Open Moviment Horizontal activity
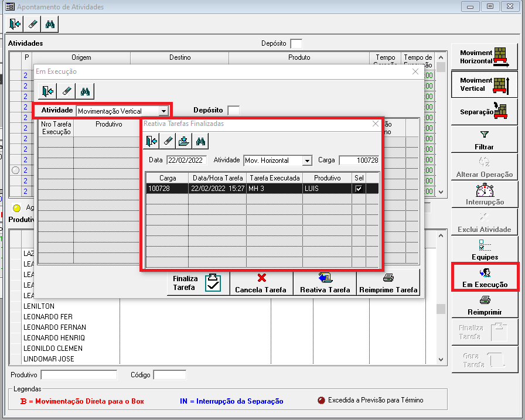 (484, 57)
